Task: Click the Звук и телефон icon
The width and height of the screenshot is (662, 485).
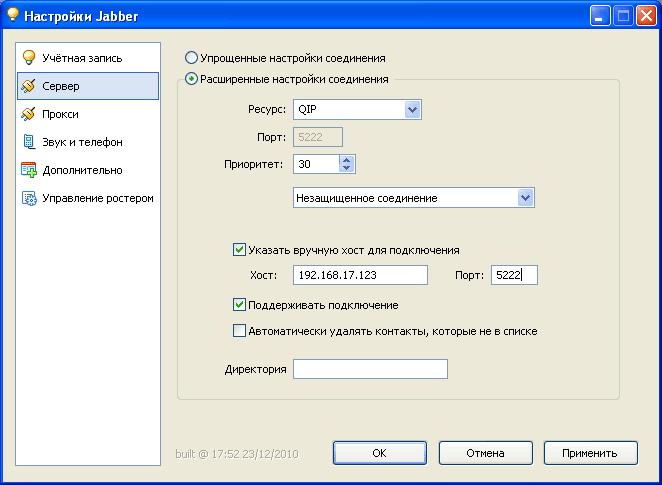Action: [29, 142]
